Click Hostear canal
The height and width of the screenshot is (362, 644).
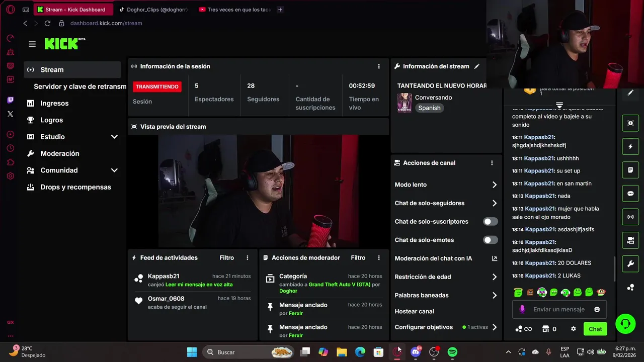click(x=414, y=312)
